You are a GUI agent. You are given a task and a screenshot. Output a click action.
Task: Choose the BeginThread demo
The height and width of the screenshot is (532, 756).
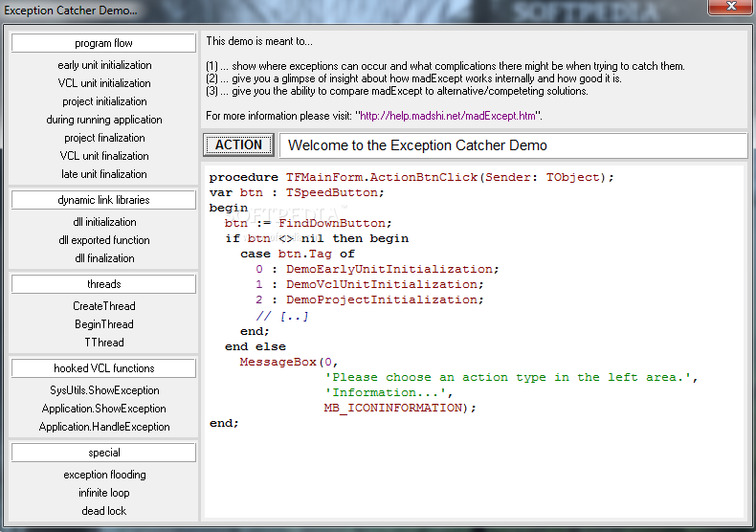tap(104, 324)
